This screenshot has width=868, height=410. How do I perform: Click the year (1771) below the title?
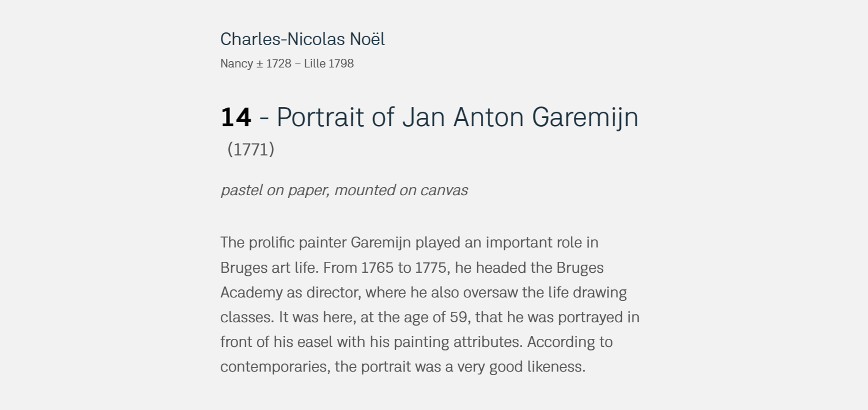[x=251, y=150]
